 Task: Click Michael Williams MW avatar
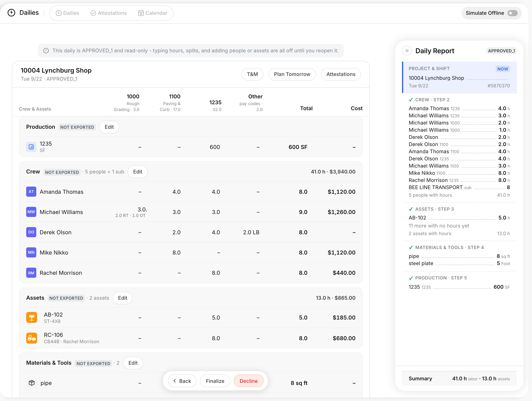point(31,212)
